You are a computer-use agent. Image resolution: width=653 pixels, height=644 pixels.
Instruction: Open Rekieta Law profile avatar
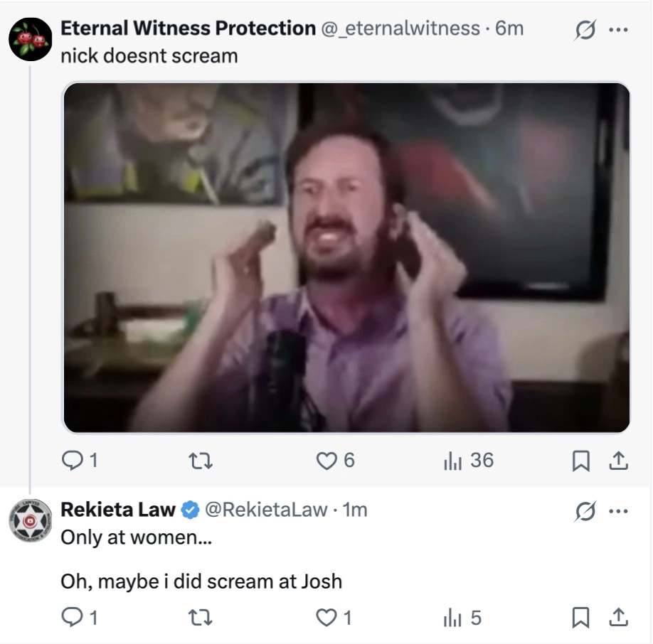click(31, 520)
